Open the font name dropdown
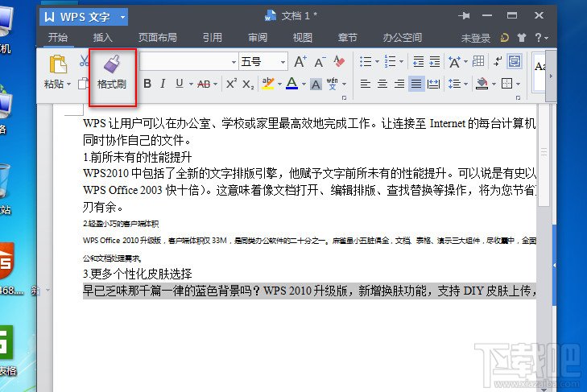The image size is (587, 392). tap(234, 62)
